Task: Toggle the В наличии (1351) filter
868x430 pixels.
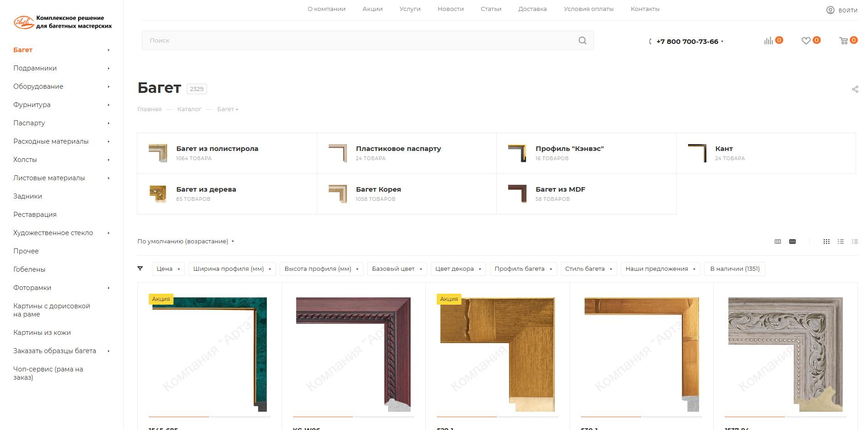Action: point(735,269)
